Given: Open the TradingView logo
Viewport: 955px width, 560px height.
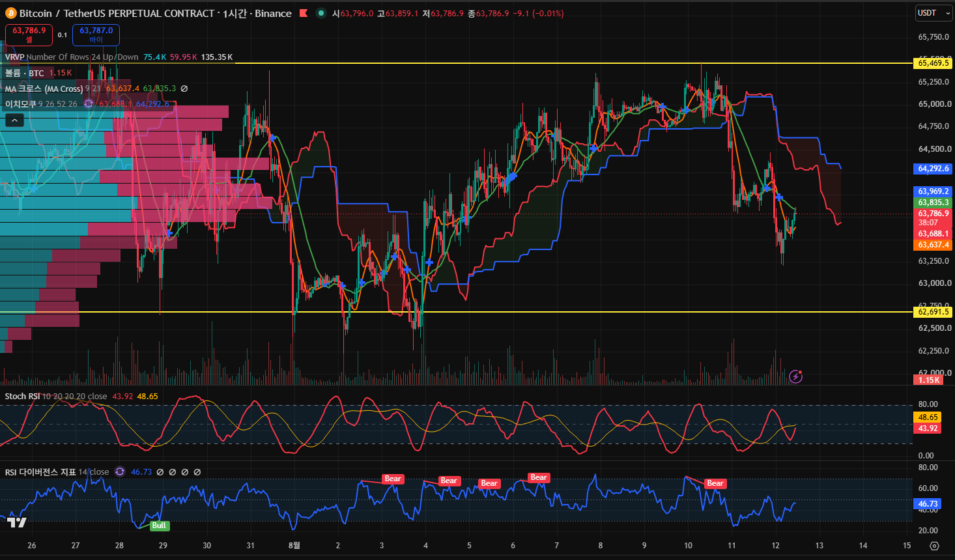Looking at the screenshot, I should click(x=17, y=522).
